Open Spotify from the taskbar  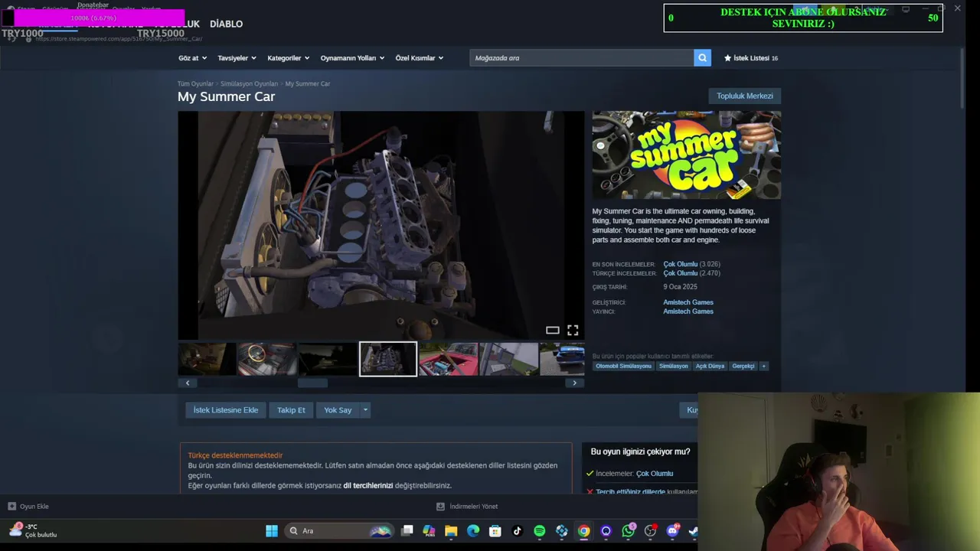540,531
